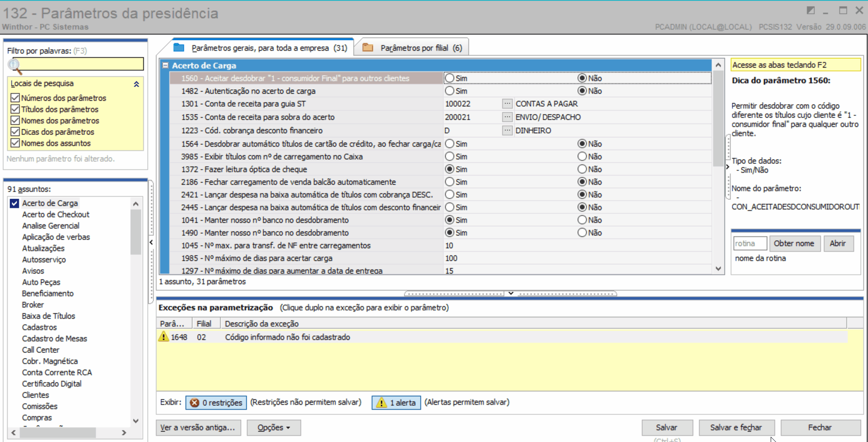Click Salvar e fechar button

736,427
